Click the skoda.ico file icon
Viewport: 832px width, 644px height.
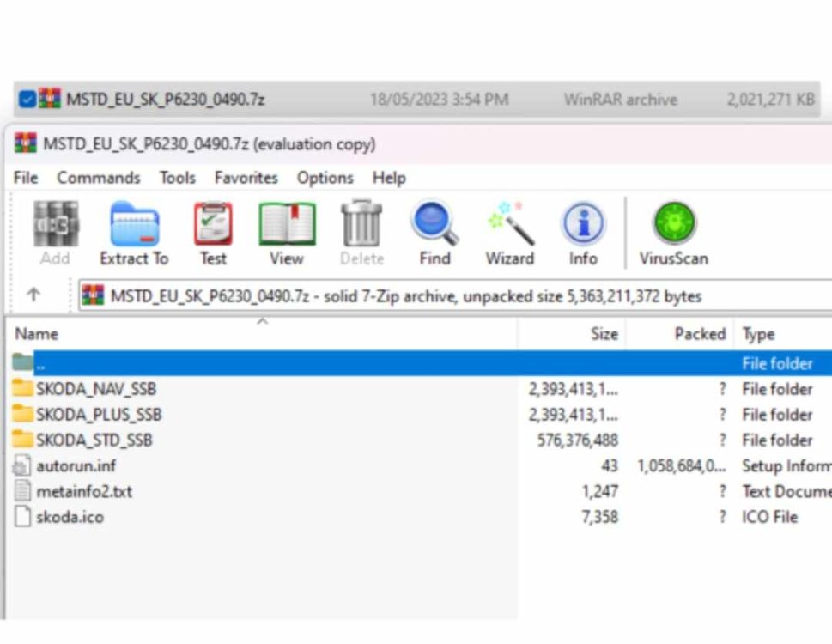coord(22,516)
